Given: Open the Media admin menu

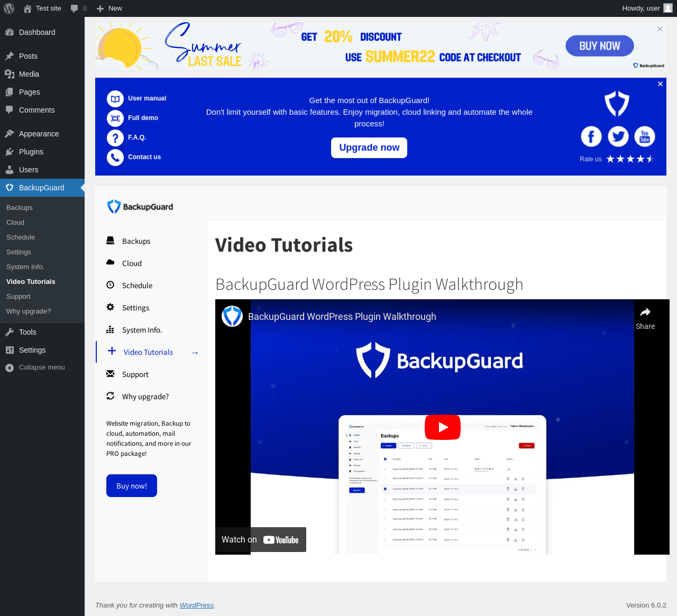Looking at the screenshot, I should coord(42,74).
